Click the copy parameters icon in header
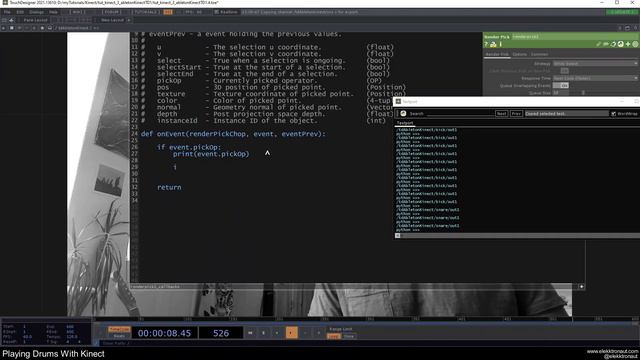Screen dimensions: 640x360 [x=613, y=44]
